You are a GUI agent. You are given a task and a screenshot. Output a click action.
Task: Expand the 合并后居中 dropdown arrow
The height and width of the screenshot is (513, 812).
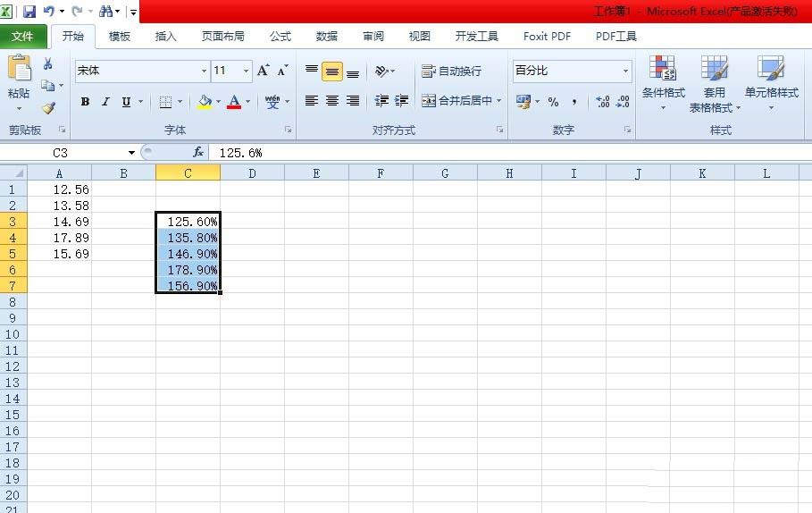(498, 100)
